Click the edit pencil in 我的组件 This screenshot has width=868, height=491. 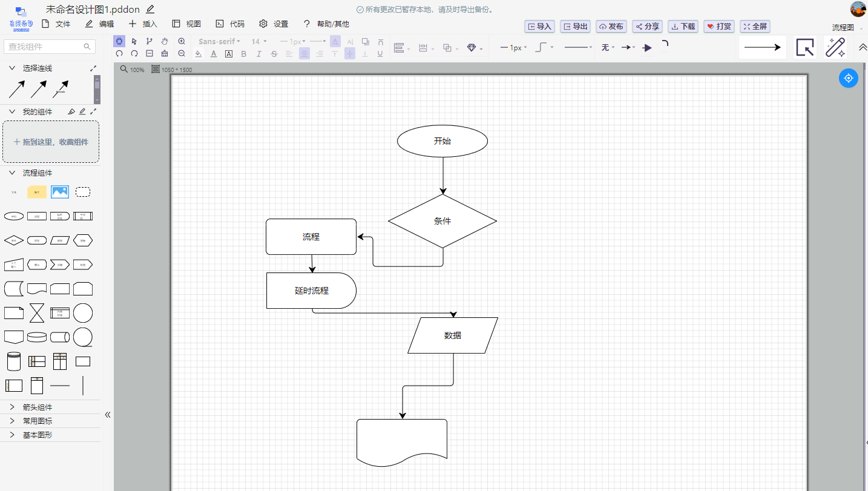coord(82,111)
